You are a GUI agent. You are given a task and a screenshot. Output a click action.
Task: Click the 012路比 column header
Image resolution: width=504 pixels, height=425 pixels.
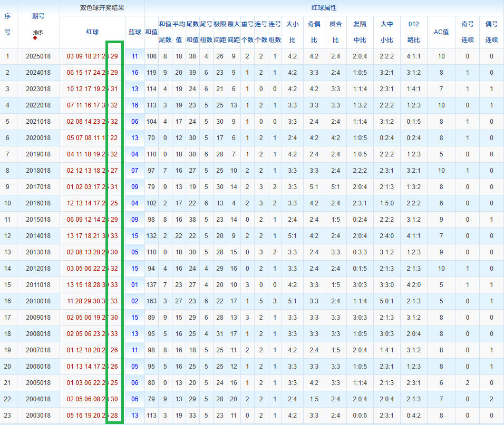tap(414, 32)
